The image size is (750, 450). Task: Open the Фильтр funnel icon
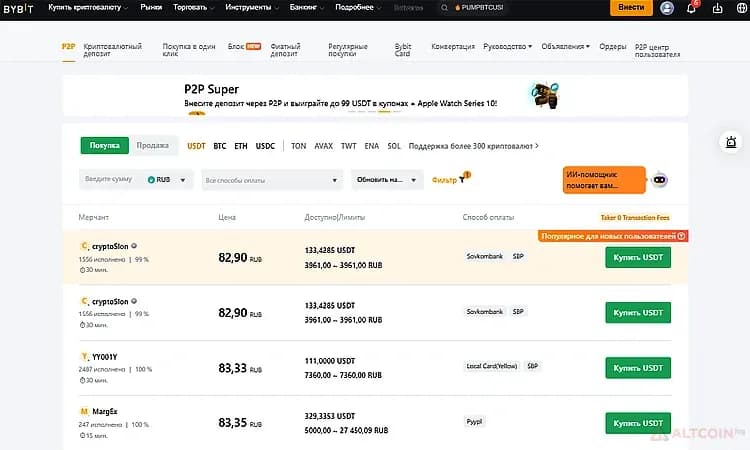[462, 180]
